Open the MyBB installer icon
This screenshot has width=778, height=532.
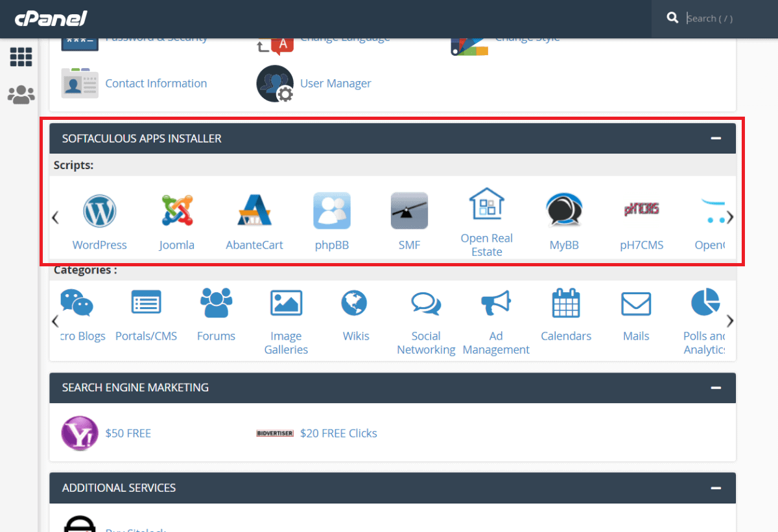point(564,211)
